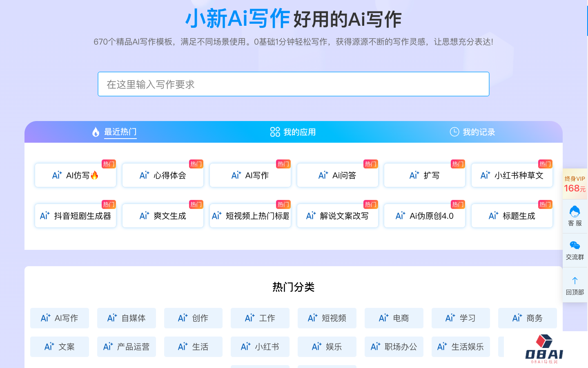Image resolution: width=588 pixels, height=368 pixels.
Task: Select the Ai伪原创4.0 card
Action: tap(425, 216)
